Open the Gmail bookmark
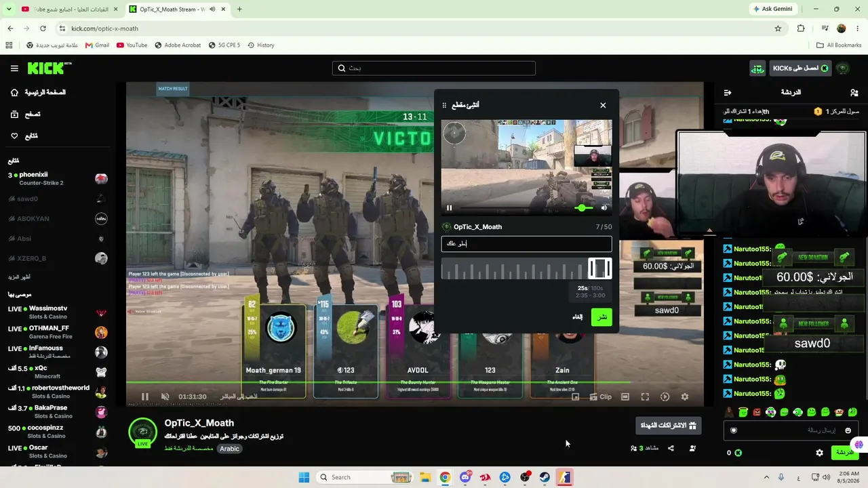The width and height of the screenshot is (868, 488). 97,45
